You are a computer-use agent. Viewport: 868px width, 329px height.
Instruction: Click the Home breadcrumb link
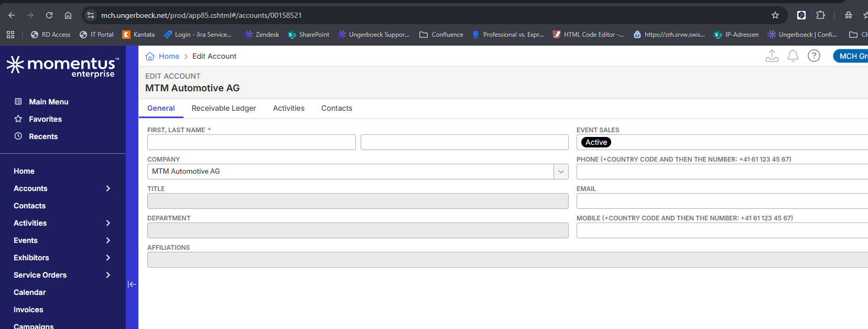169,56
